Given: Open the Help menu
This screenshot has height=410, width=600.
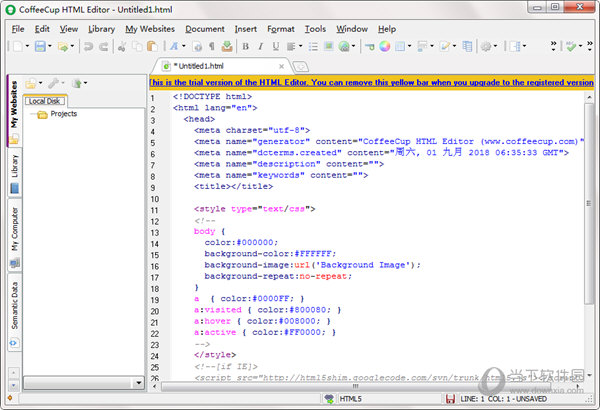Looking at the screenshot, I should [x=387, y=29].
